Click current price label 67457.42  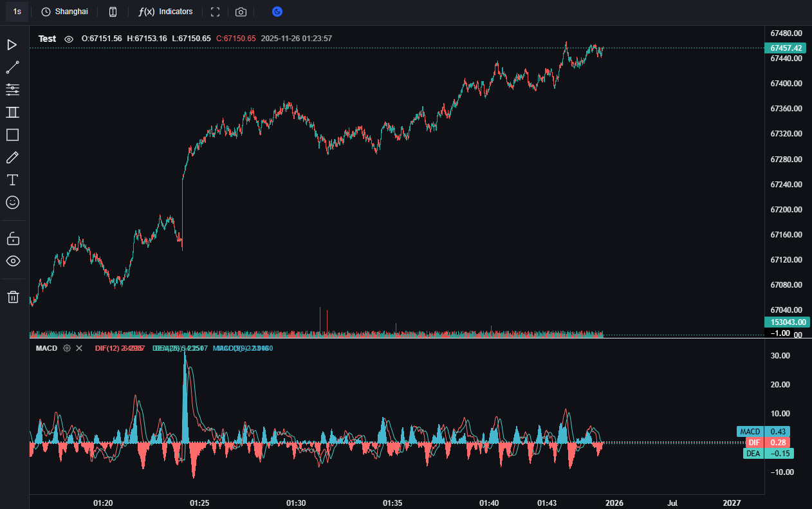click(x=786, y=48)
